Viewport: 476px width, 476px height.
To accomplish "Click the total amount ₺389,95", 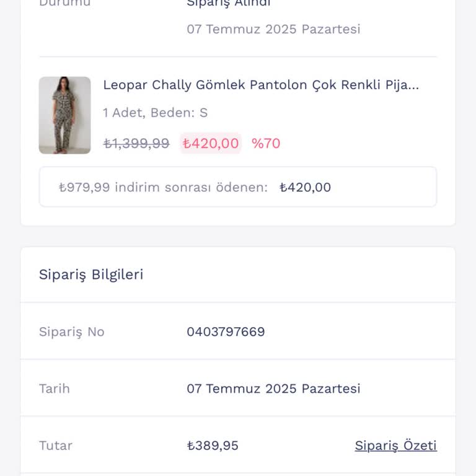I will [x=213, y=446].
